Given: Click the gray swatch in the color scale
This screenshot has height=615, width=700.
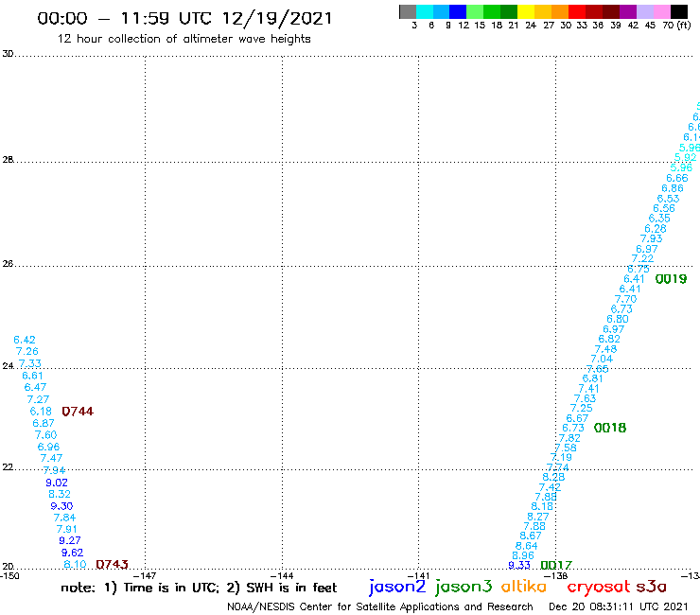Looking at the screenshot, I should pyautogui.click(x=408, y=11).
